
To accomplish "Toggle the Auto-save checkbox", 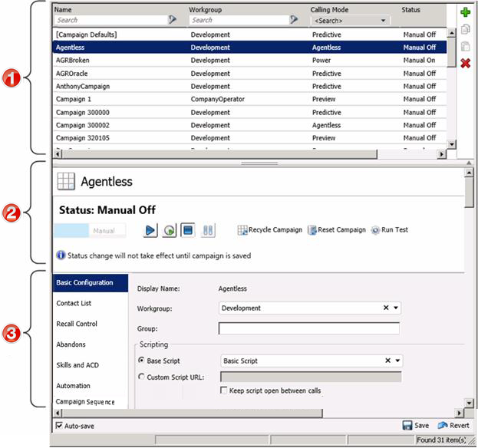I will pyautogui.click(x=60, y=425).
